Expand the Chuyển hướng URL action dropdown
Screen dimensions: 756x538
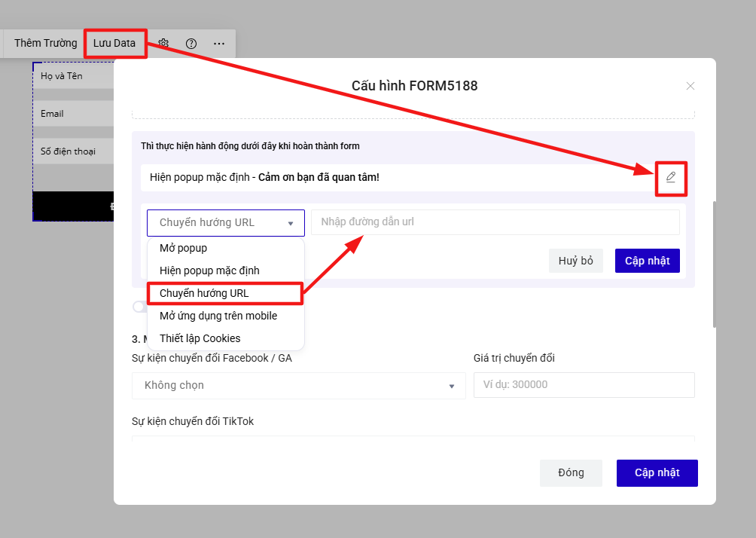click(226, 222)
